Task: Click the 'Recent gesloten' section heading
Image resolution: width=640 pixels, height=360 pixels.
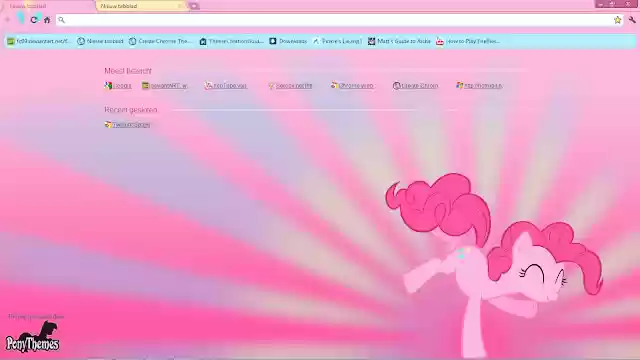Action: pyautogui.click(x=131, y=110)
